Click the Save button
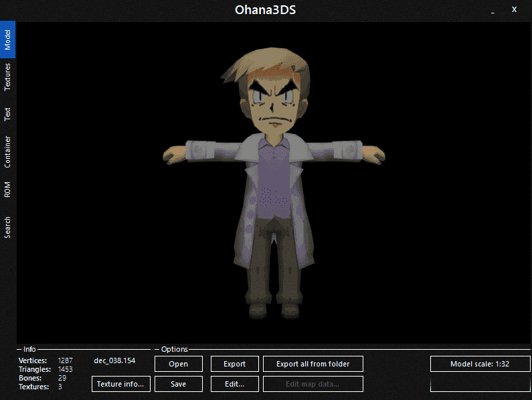The image size is (532, 400). (179, 384)
